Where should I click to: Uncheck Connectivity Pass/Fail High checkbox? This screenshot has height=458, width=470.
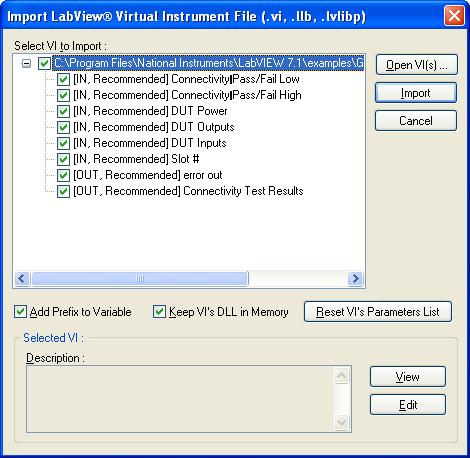pyautogui.click(x=63, y=95)
